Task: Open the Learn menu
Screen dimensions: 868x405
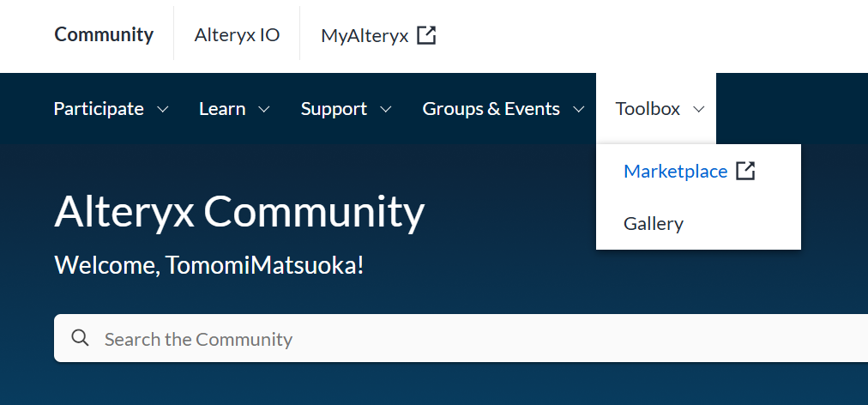Action: point(222,109)
